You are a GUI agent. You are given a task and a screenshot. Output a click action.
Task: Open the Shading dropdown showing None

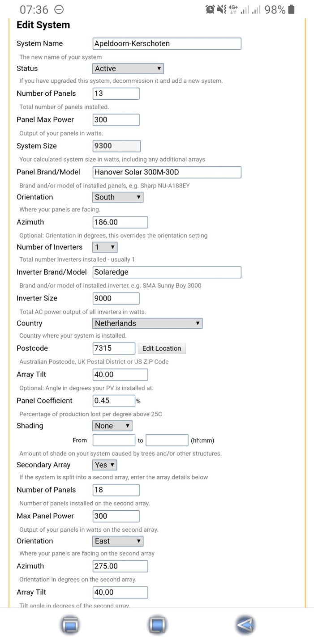click(112, 426)
